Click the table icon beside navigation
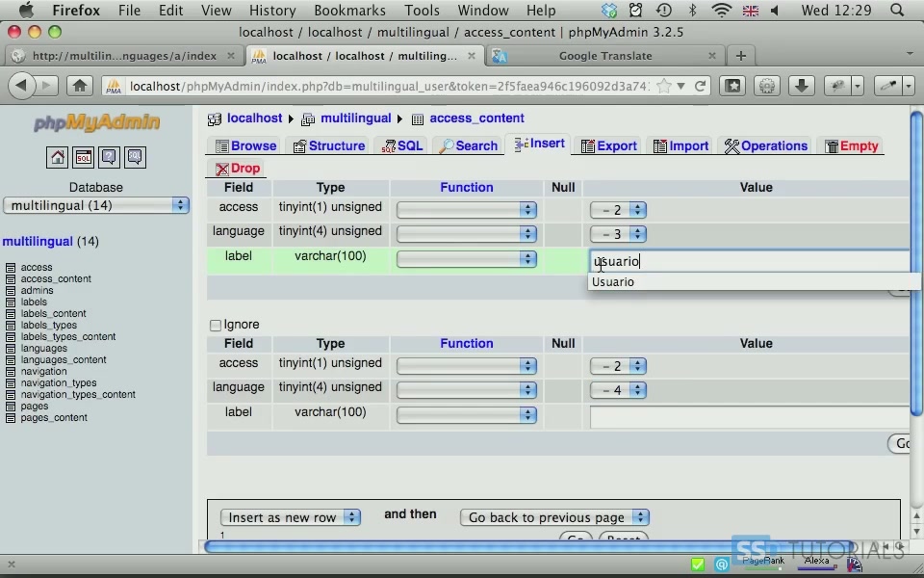This screenshot has width=924, height=578. click(10, 372)
